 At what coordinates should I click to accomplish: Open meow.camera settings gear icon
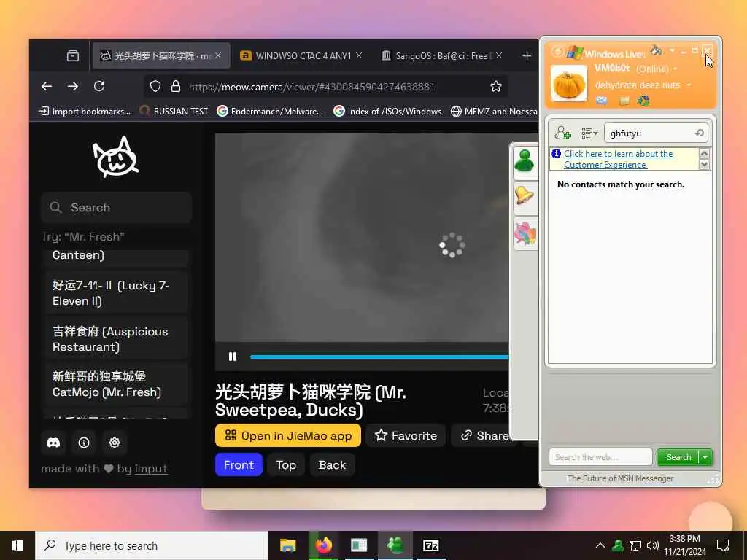pos(115,443)
